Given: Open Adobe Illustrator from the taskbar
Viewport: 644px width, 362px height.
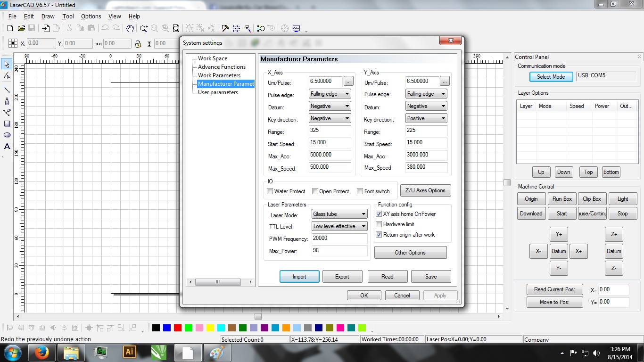Looking at the screenshot, I should pyautogui.click(x=129, y=352).
